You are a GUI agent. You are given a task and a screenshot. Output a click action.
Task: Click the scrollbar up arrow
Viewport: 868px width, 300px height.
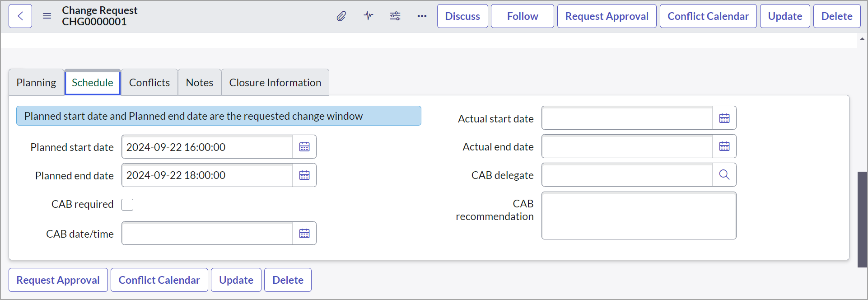[862, 39]
